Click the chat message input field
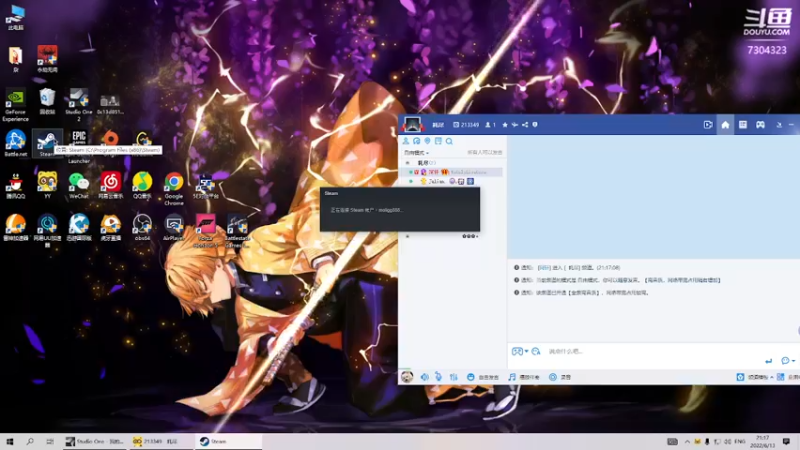 (x=653, y=352)
